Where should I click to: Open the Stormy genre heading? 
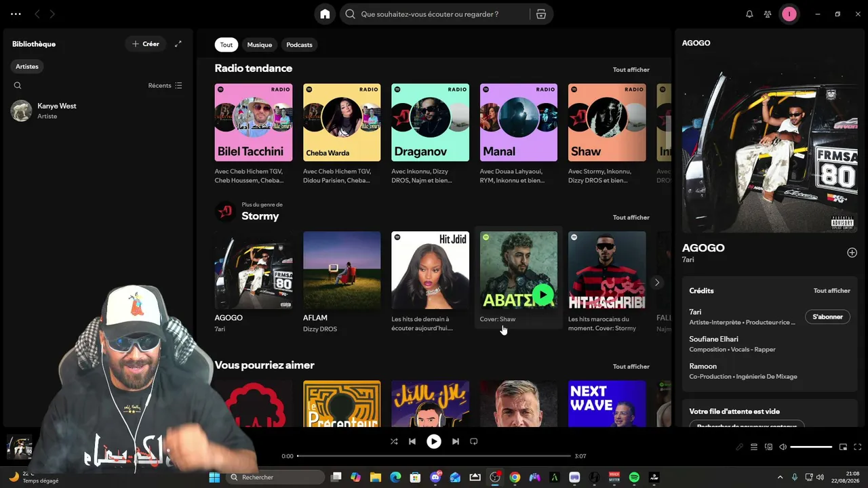(x=260, y=216)
